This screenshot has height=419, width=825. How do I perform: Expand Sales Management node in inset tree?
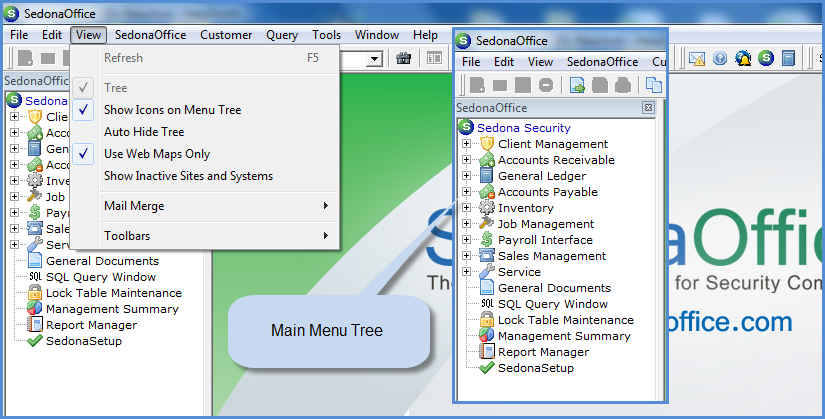click(x=466, y=256)
